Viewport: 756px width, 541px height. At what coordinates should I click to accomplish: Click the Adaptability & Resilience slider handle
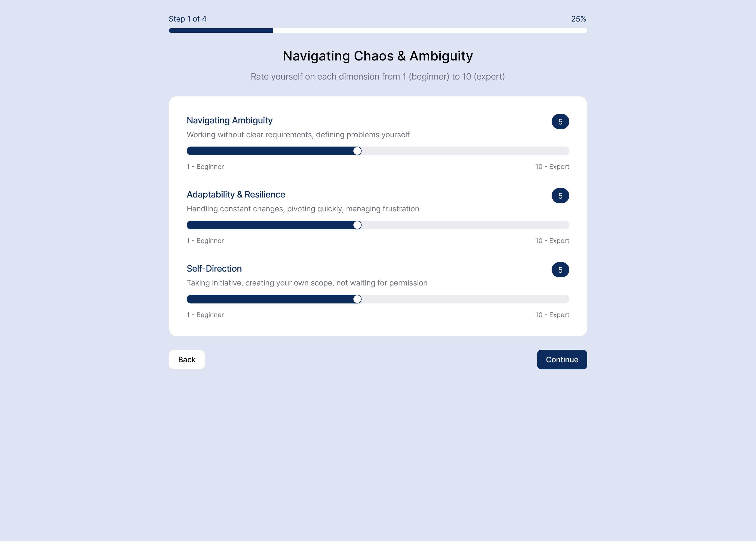(x=357, y=225)
